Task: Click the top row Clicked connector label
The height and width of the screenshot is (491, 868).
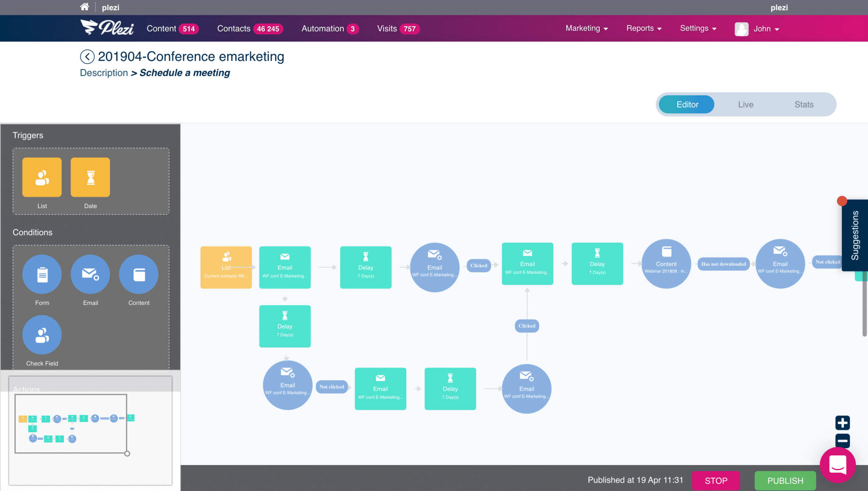Action: tap(479, 266)
